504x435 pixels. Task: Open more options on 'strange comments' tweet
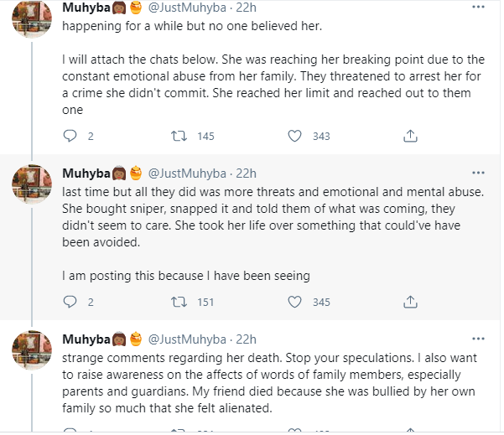[x=478, y=339]
